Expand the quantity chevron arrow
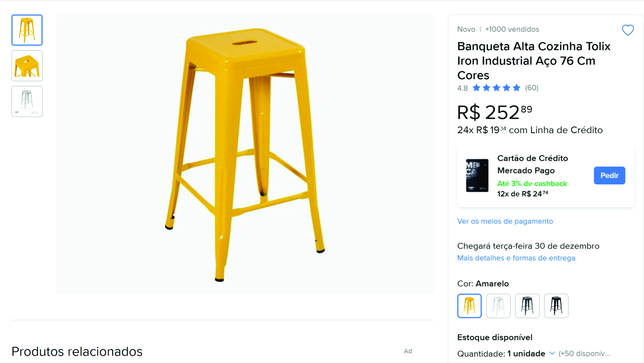644x363 pixels. pyautogui.click(x=552, y=353)
